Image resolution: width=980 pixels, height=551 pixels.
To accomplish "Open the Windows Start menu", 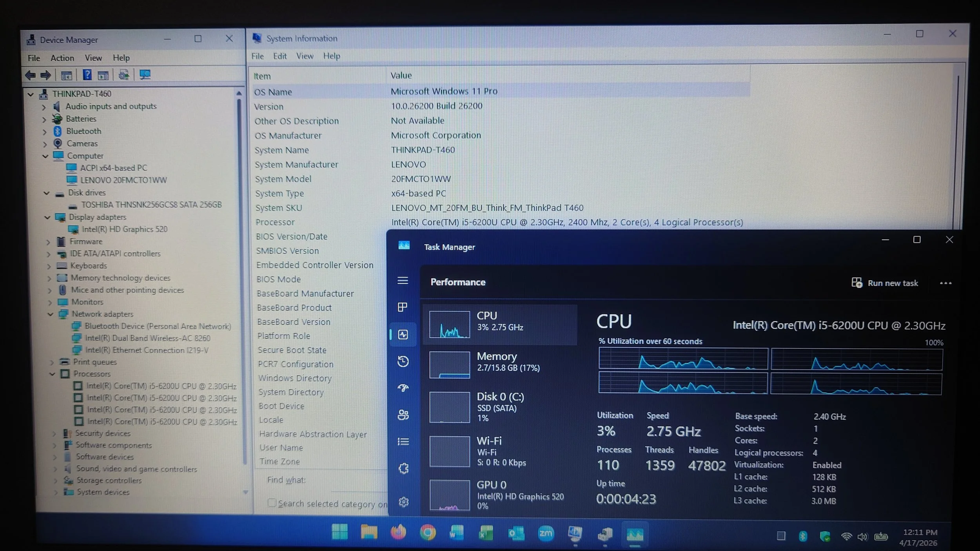I will pyautogui.click(x=339, y=532).
